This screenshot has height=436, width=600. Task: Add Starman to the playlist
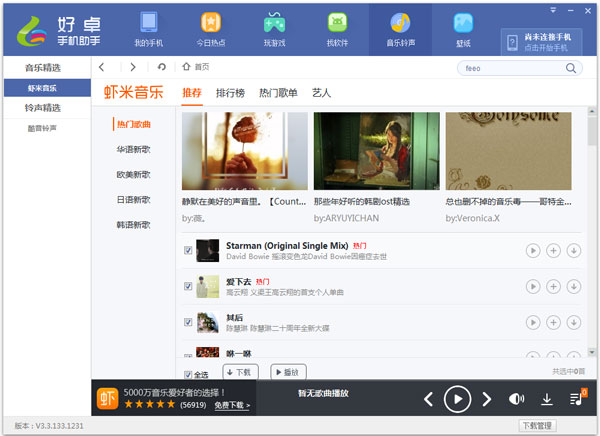[x=553, y=251]
